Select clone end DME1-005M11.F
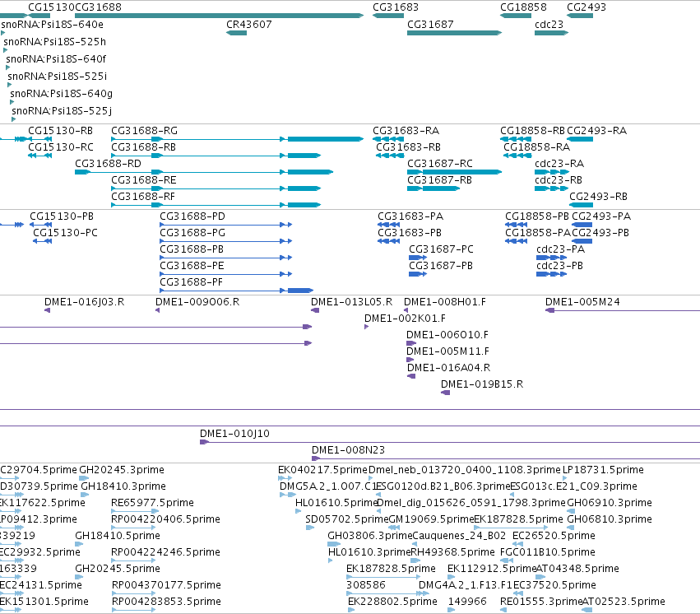 tap(410, 360)
